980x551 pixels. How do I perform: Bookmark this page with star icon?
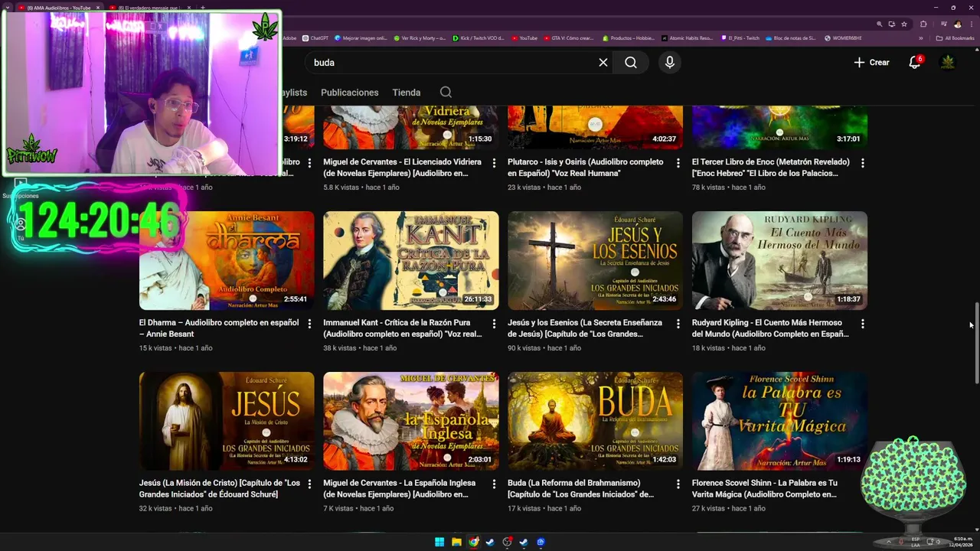(904, 24)
